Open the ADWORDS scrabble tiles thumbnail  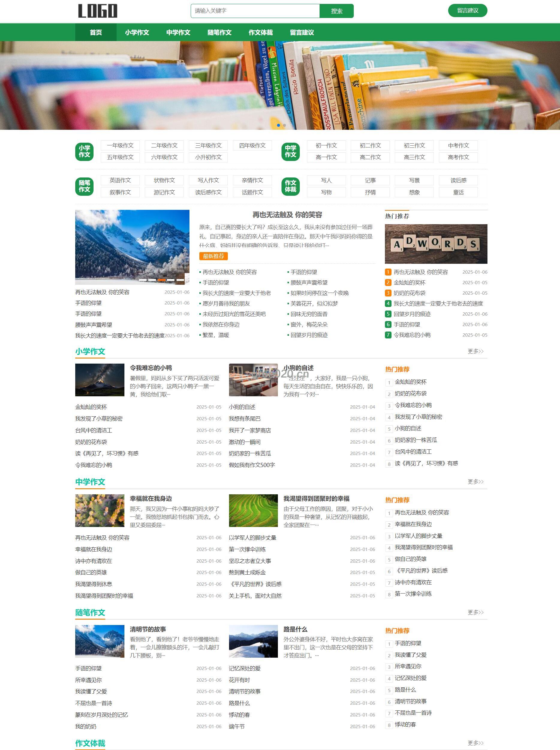click(x=436, y=244)
